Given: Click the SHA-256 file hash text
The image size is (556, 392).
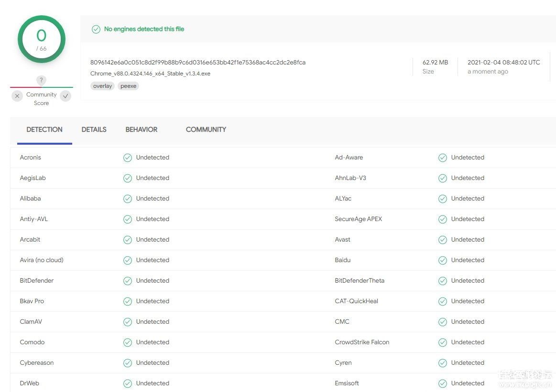Looking at the screenshot, I should (x=198, y=63).
